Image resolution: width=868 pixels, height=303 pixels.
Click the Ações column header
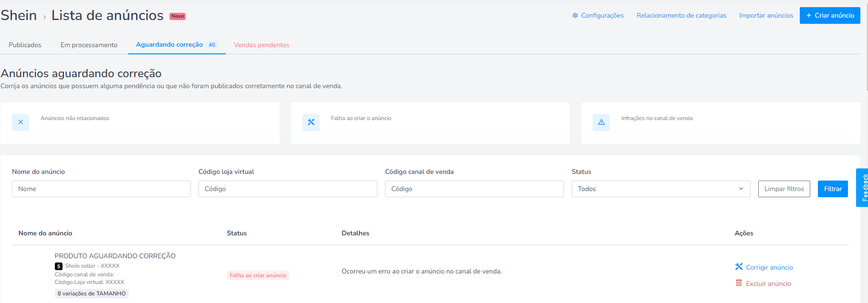click(x=744, y=233)
